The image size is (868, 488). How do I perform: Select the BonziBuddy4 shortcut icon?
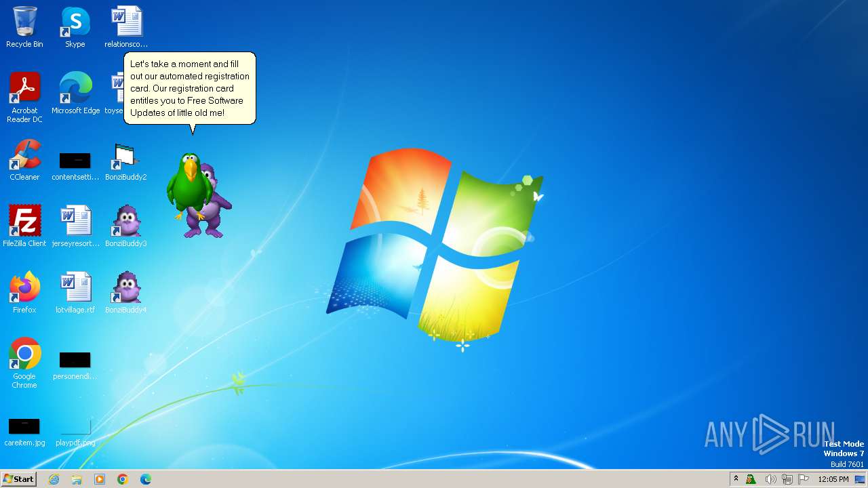coord(126,293)
